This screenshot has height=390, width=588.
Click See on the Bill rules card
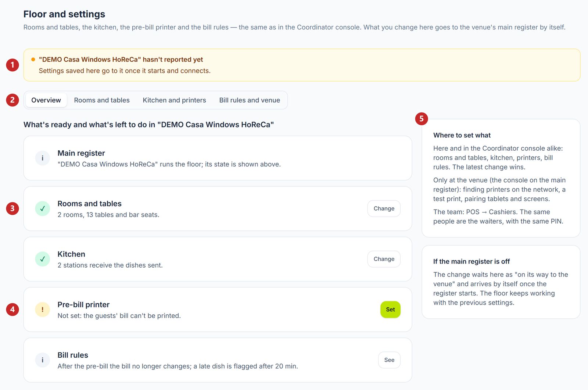389,360
